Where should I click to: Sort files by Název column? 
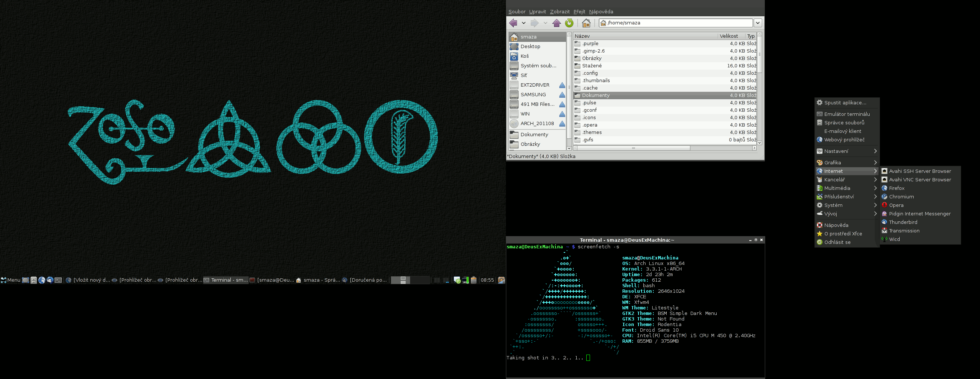[645, 36]
